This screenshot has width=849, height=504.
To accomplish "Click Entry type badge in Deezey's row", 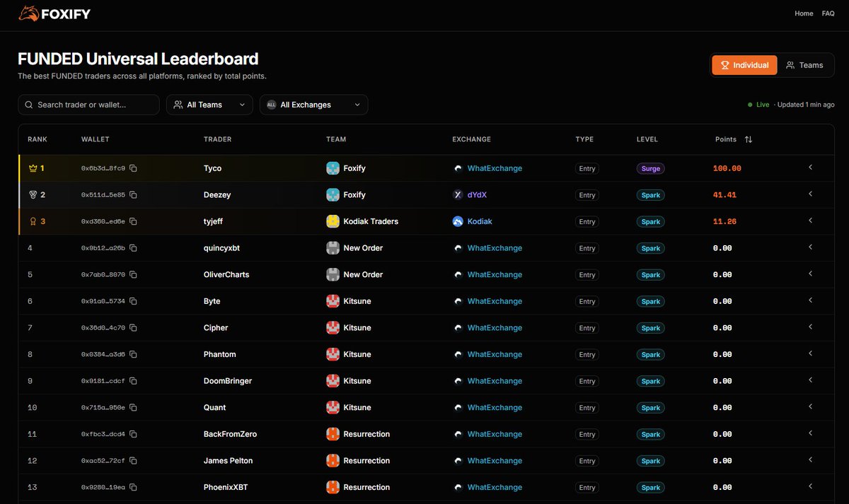I will [587, 195].
